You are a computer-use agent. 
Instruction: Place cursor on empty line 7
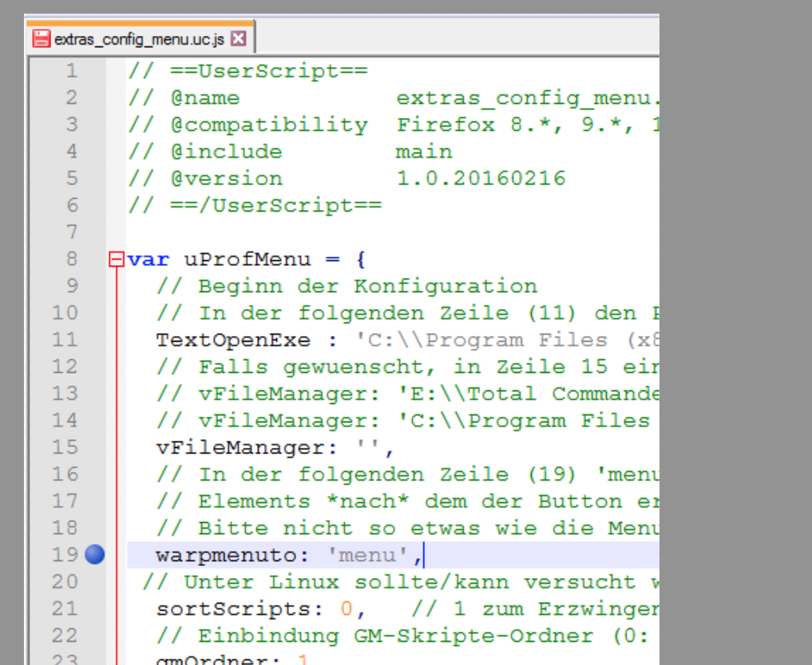[x=319, y=232]
